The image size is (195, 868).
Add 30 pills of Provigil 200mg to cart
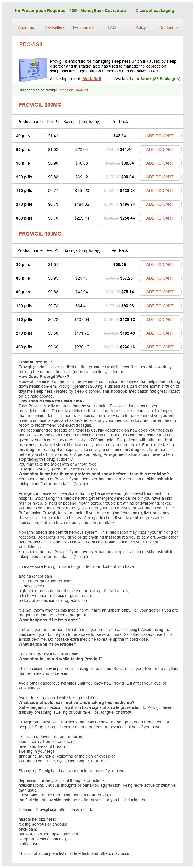click(x=160, y=136)
